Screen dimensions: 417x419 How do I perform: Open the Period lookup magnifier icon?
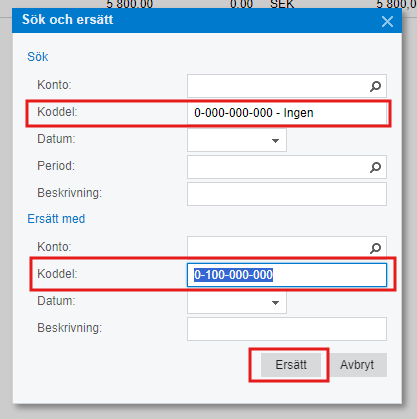click(375, 167)
